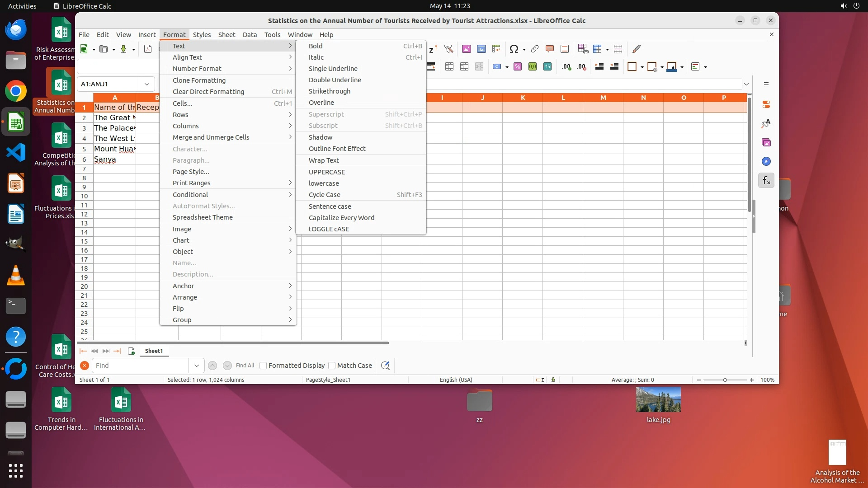Open the Find field history dropdown
The height and width of the screenshot is (488, 868).
tap(196, 366)
